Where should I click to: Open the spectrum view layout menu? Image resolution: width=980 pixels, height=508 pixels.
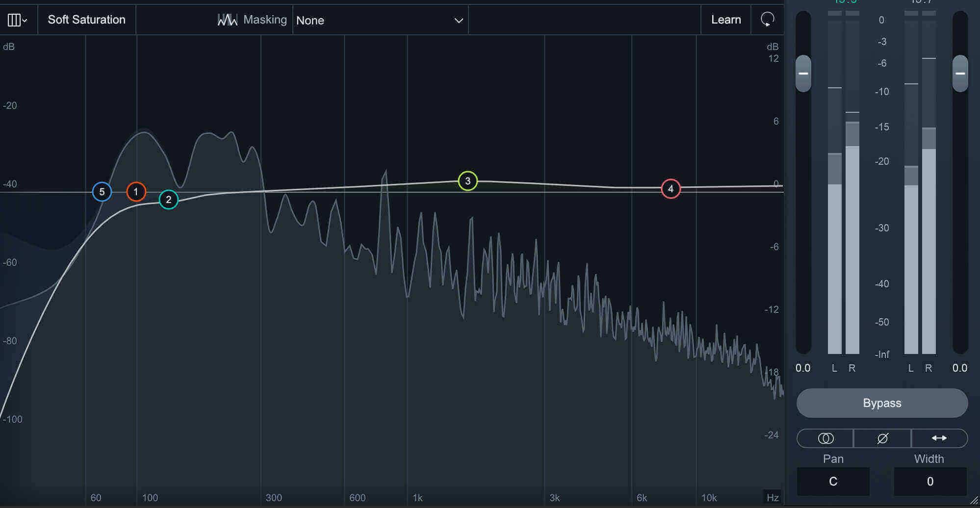coord(18,20)
